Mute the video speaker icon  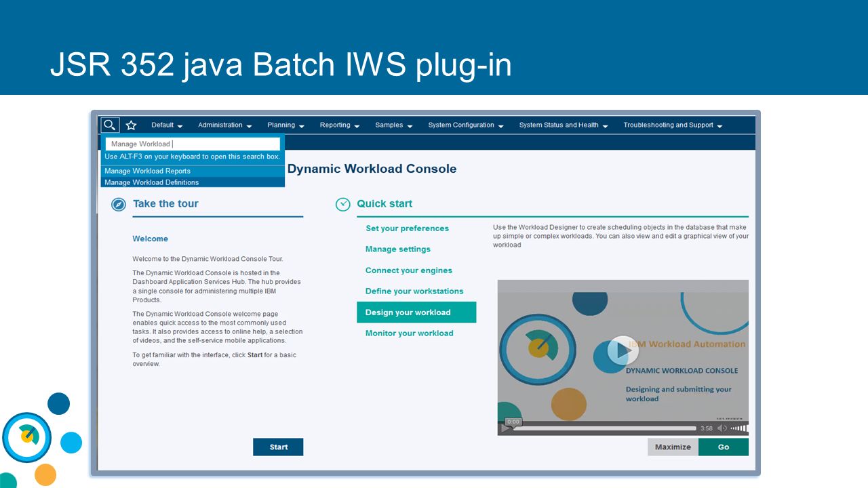722,428
